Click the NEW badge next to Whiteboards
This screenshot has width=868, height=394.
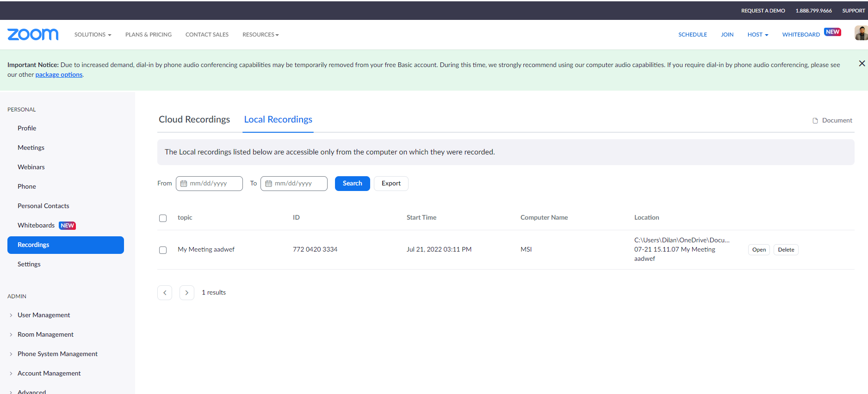pyautogui.click(x=67, y=226)
